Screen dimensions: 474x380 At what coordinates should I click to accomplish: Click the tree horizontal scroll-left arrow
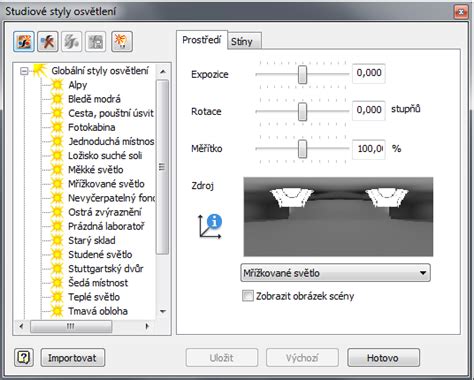click(21, 326)
